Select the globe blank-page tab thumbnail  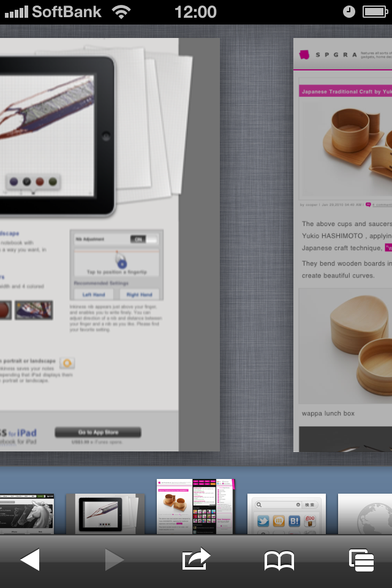(365, 514)
